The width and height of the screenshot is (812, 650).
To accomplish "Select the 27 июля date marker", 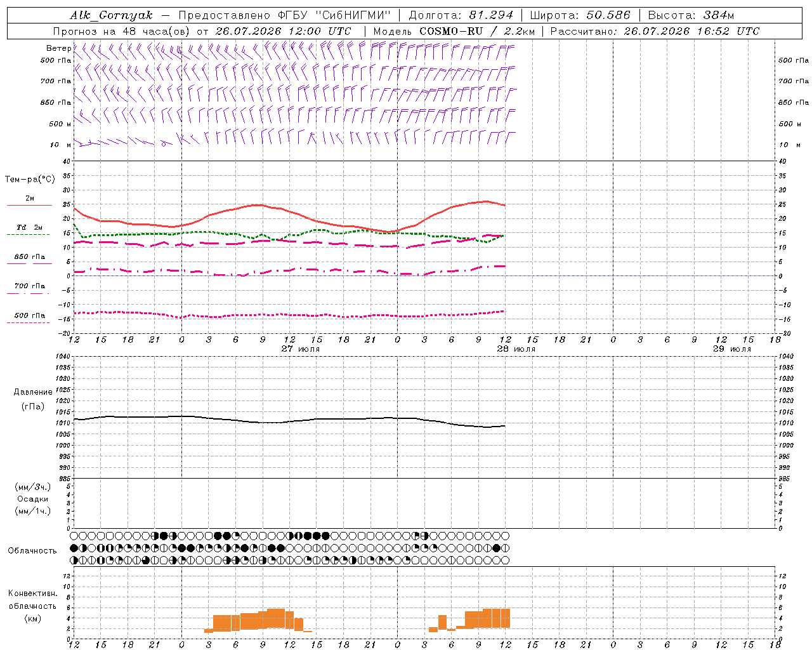I will [301, 349].
